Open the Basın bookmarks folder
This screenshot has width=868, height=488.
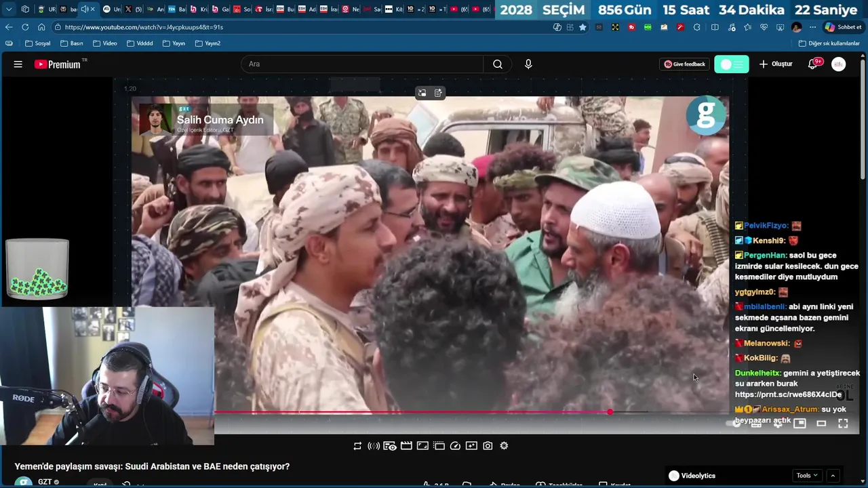click(x=72, y=43)
